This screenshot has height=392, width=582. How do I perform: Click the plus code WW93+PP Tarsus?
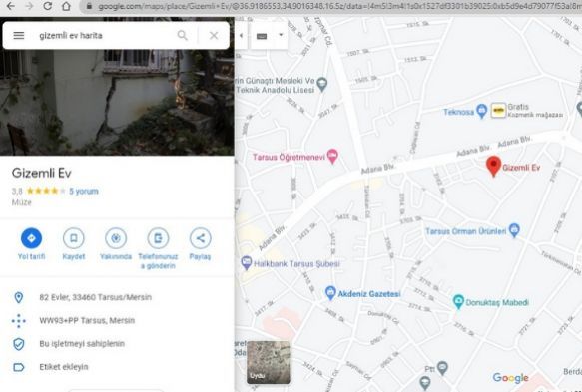point(87,320)
